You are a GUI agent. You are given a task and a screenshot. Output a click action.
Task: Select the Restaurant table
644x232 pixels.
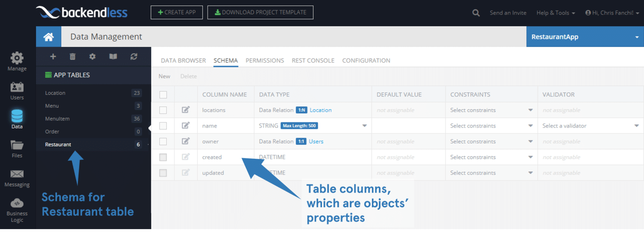tap(93, 144)
